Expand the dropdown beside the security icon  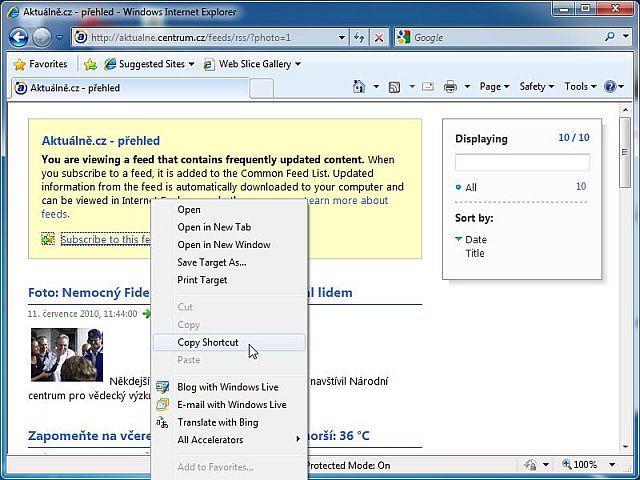coord(546,465)
